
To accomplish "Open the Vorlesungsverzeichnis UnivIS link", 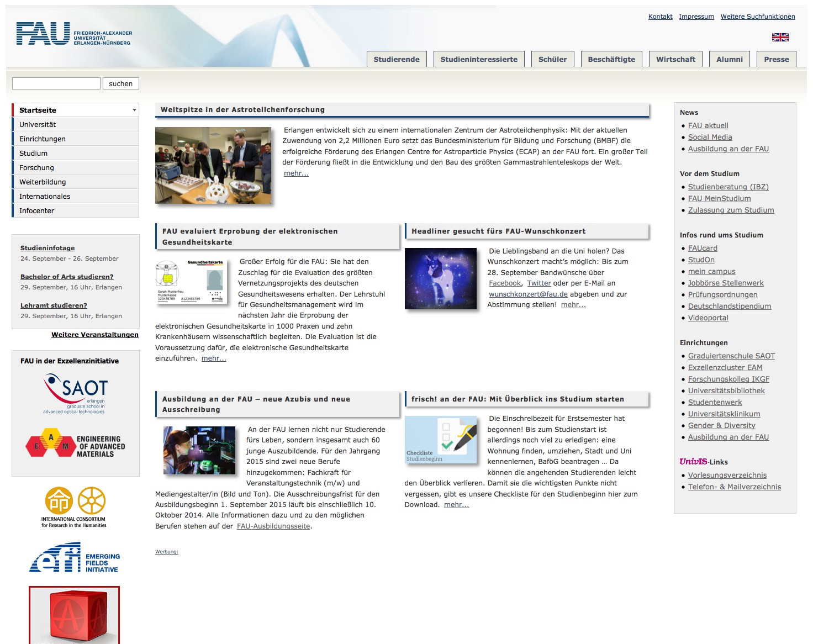I will (x=727, y=475).
